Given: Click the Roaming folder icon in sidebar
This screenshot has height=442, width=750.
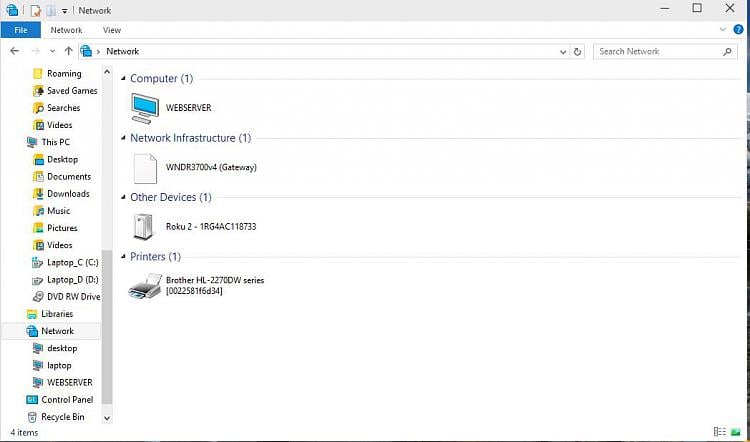Looking at the screenshot, I should tap(38, 74).
